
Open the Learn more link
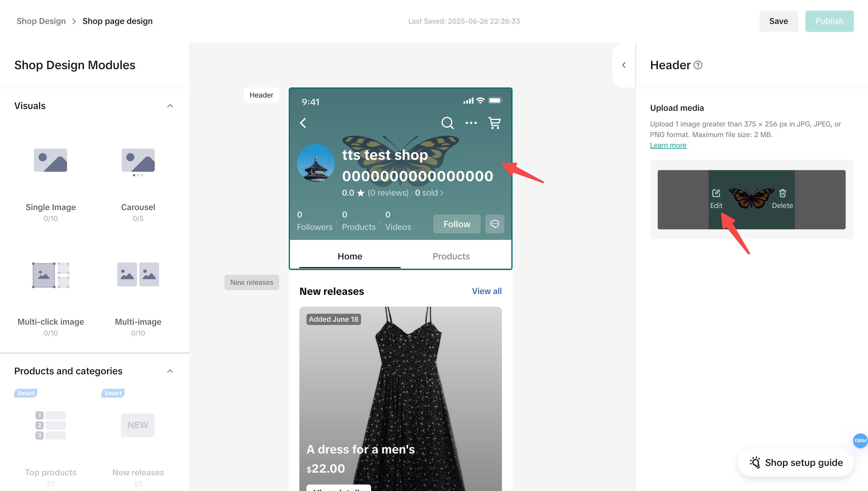click(668, 145)
